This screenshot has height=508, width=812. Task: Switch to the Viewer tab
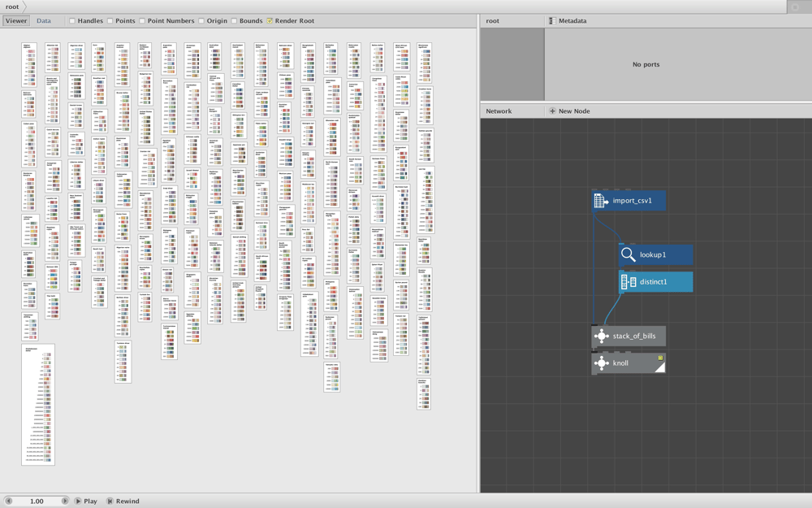pyautogui.click(x=16, y=21)
